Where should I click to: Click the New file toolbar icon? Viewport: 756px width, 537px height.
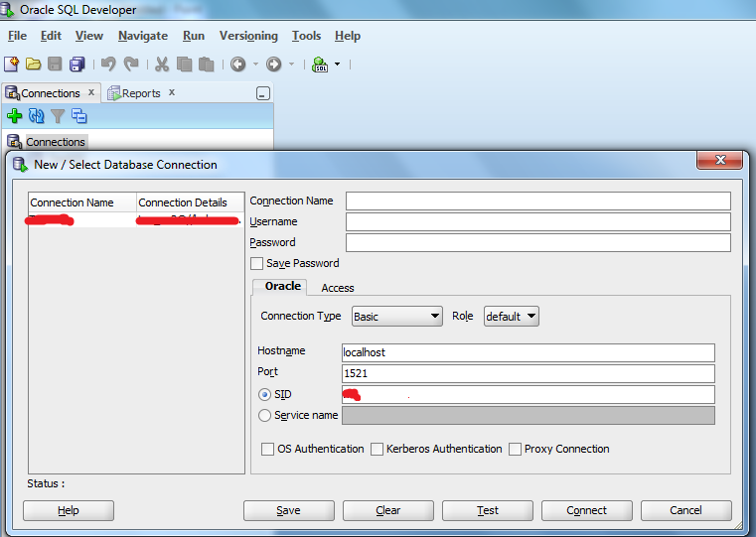point(11,65)
